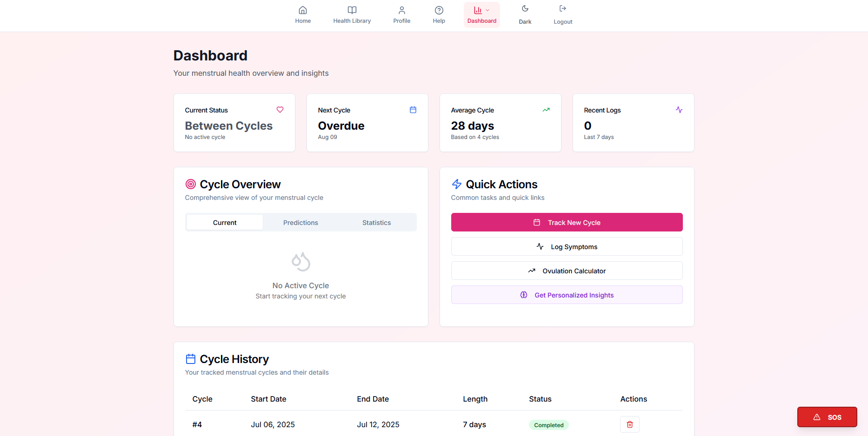Open the Statistics tab
Viewport: 868px width, 436px height.
pos(376,222)
